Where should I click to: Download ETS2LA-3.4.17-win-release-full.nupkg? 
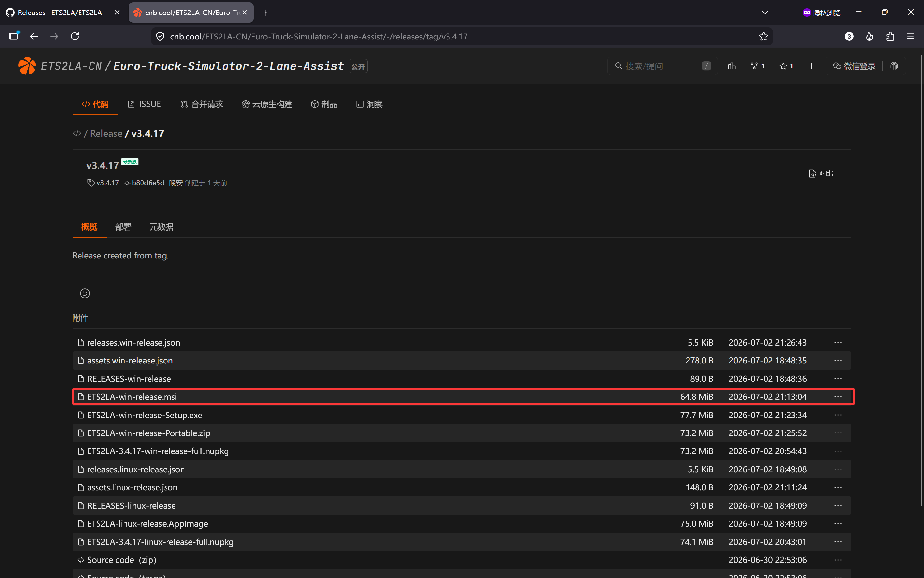158,451
